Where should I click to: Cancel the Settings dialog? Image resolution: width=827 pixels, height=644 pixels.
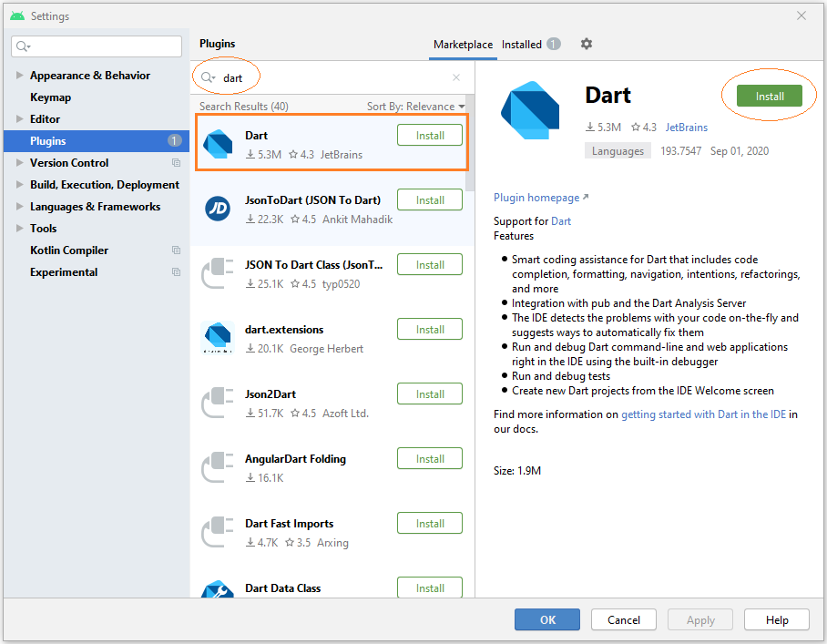click(623, 619)
